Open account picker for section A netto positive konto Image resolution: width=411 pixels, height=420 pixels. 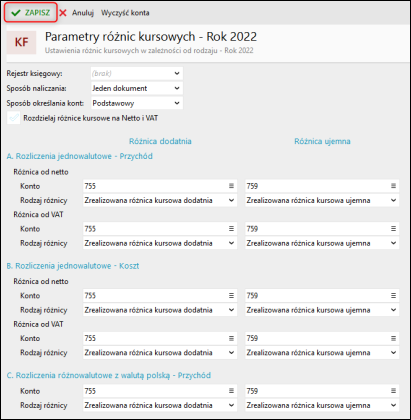pyautogui.click(x=231, y=186)
